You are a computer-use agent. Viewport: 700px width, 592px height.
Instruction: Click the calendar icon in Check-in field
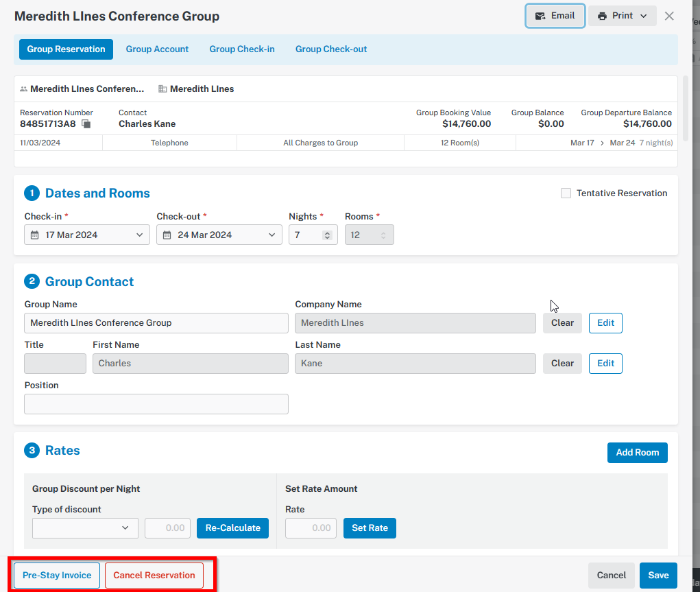coord(34,235)
